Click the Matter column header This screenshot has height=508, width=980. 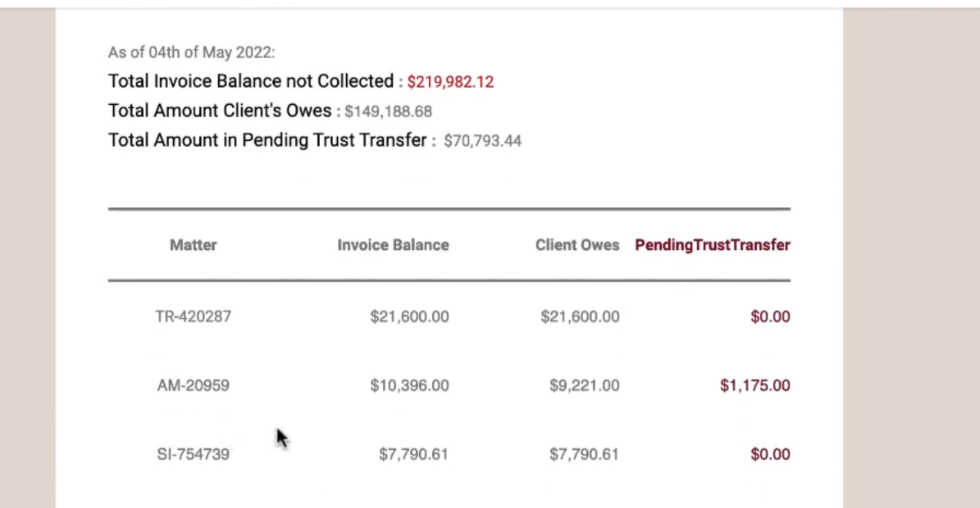[194, 245]
